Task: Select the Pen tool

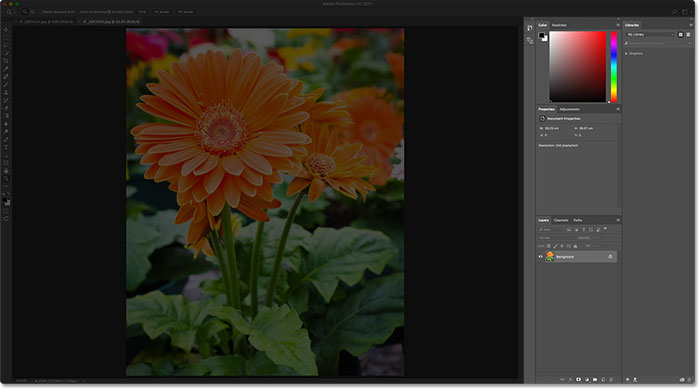Action: pos(6,139)
